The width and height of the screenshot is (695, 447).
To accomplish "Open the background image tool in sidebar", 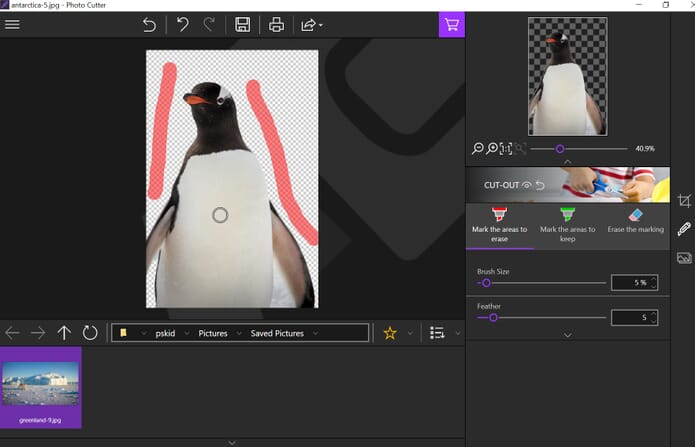I will (684, 258).
